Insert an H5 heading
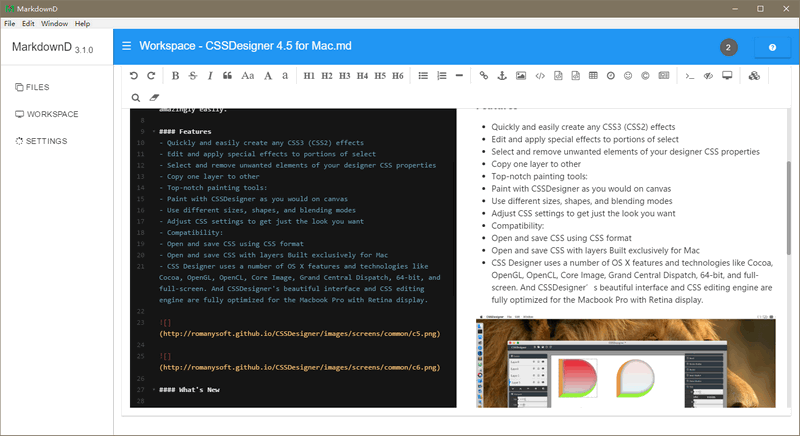The width and height of the screenshot is (800, 436). pos(380,75)
